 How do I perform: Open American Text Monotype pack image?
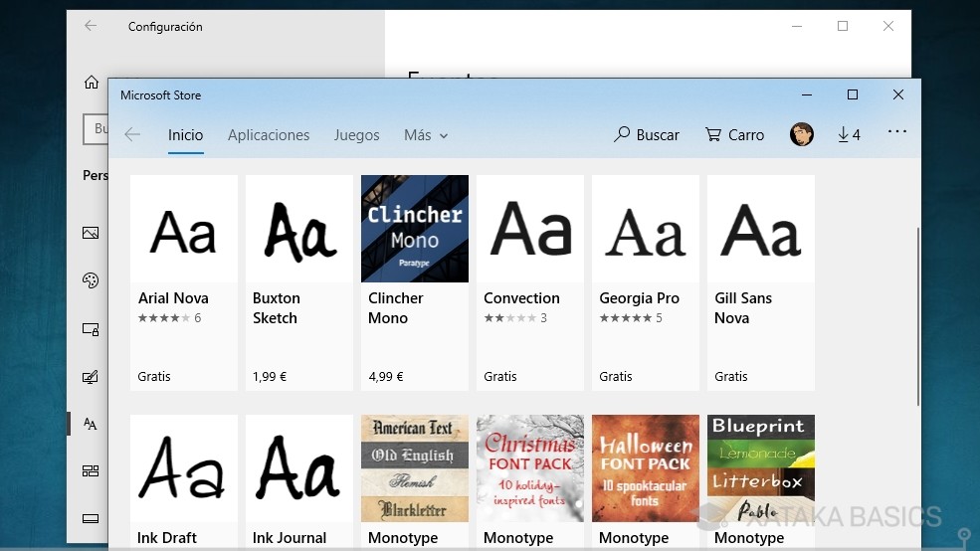point(415,468)
